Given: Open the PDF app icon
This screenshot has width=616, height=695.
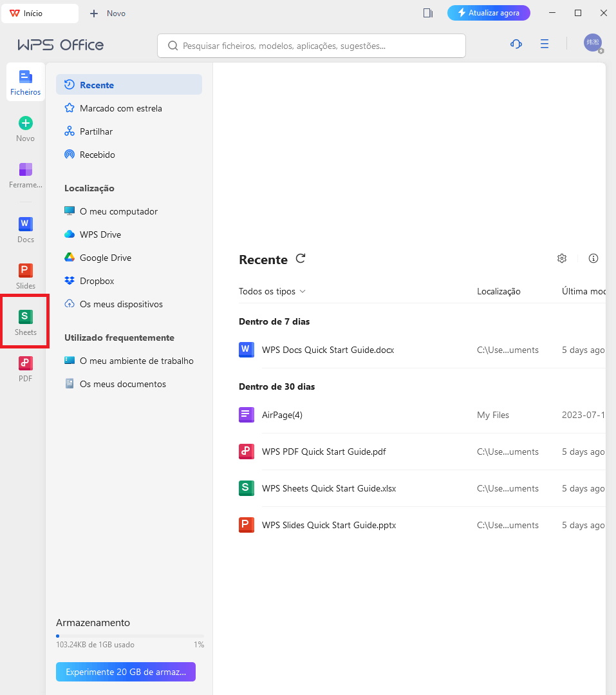Looking at the screenshot, I should point(25,363).
